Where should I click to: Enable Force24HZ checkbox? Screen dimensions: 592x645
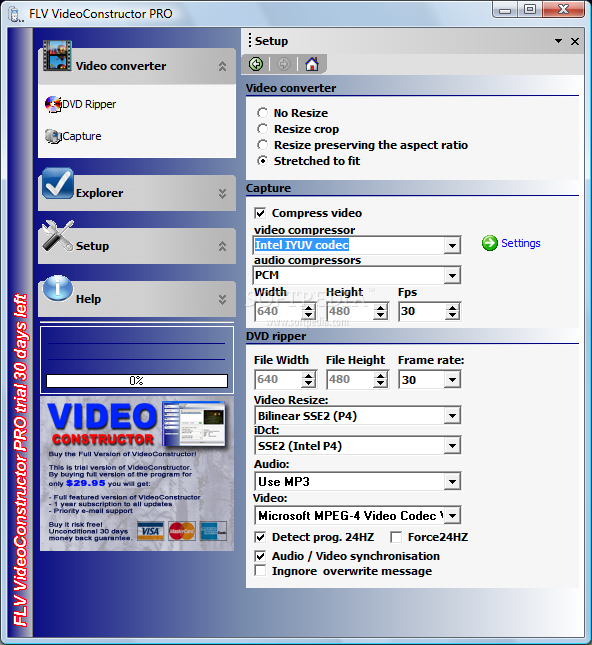pyautogui.click(x=396, y=537)
